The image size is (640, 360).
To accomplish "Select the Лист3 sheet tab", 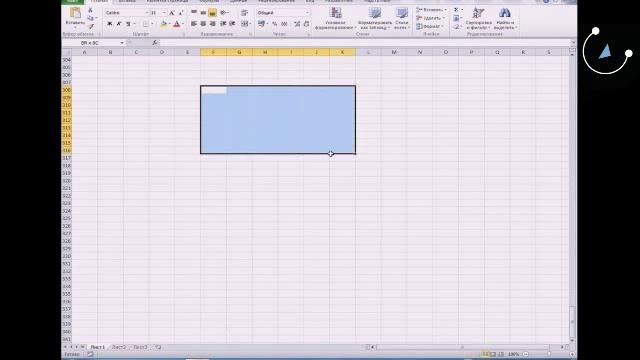I will pyautogui.click(x=140, y=347).
